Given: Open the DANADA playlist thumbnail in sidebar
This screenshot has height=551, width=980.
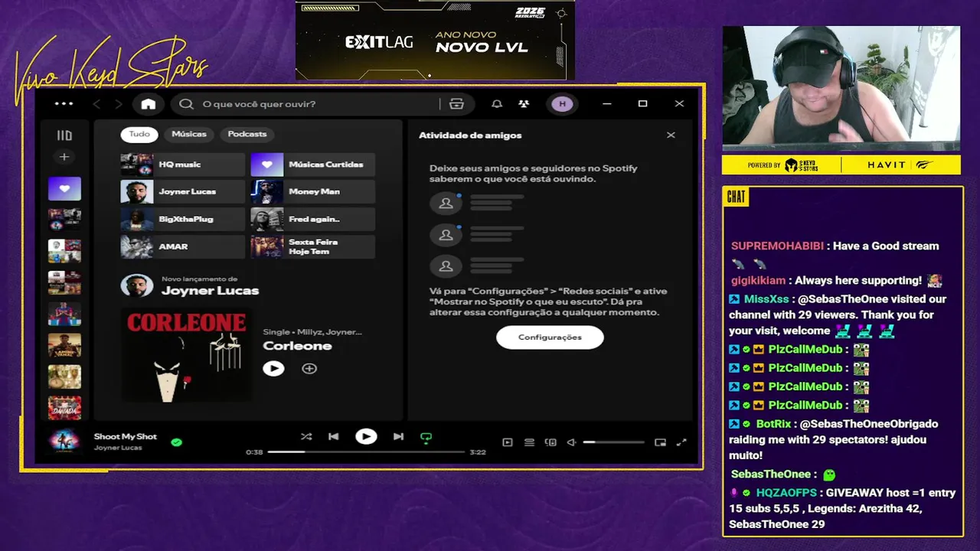Looking at the screenshot, I should point(64,408).
